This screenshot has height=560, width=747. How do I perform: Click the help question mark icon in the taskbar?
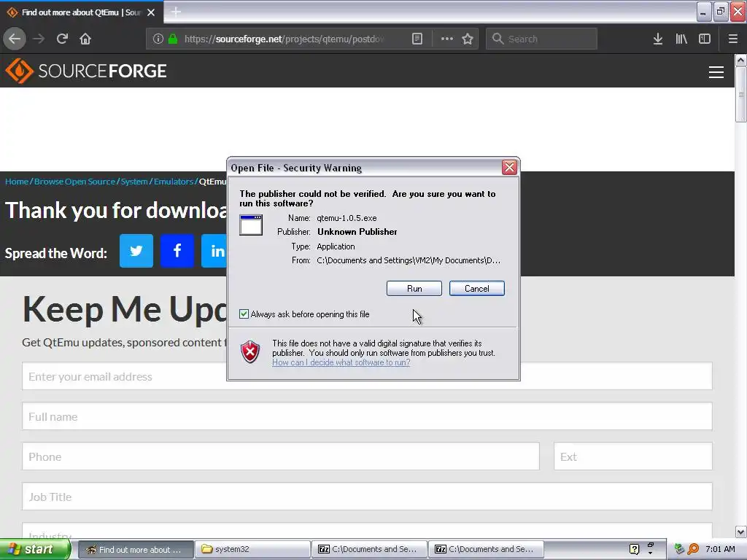634,549
